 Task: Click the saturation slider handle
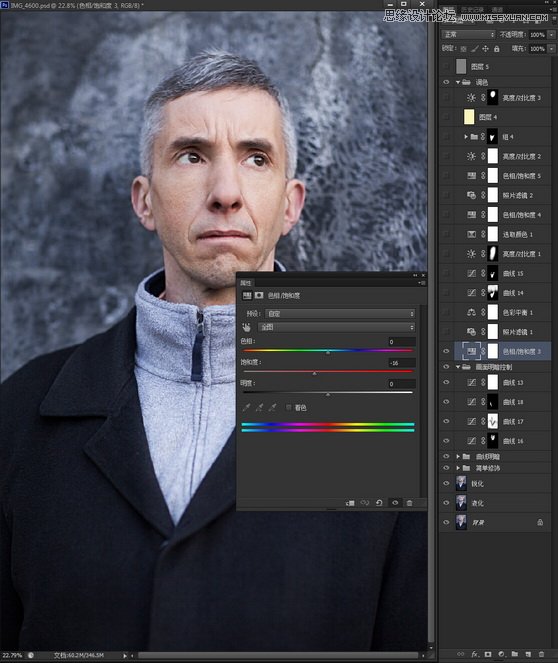point(314,373)
